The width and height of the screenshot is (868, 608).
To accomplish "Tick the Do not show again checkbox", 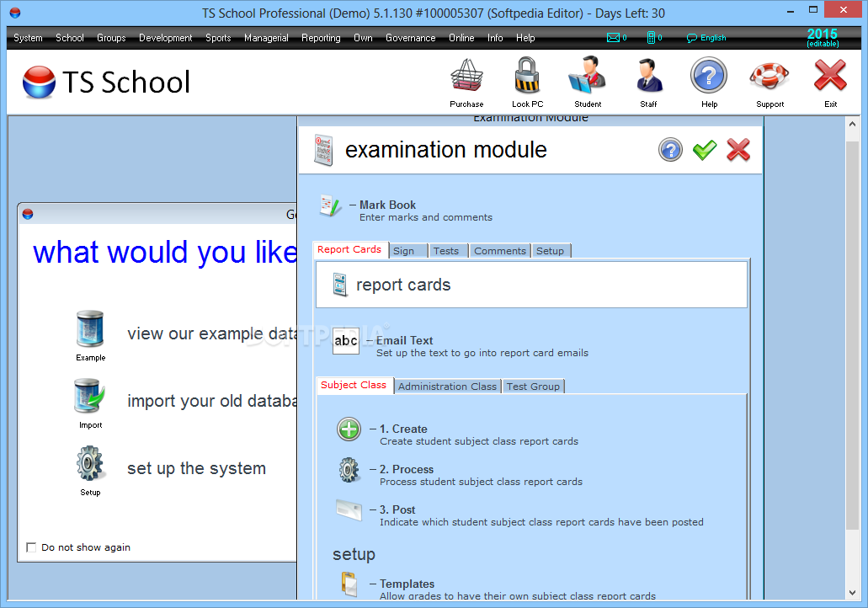I will coord(31,547).
